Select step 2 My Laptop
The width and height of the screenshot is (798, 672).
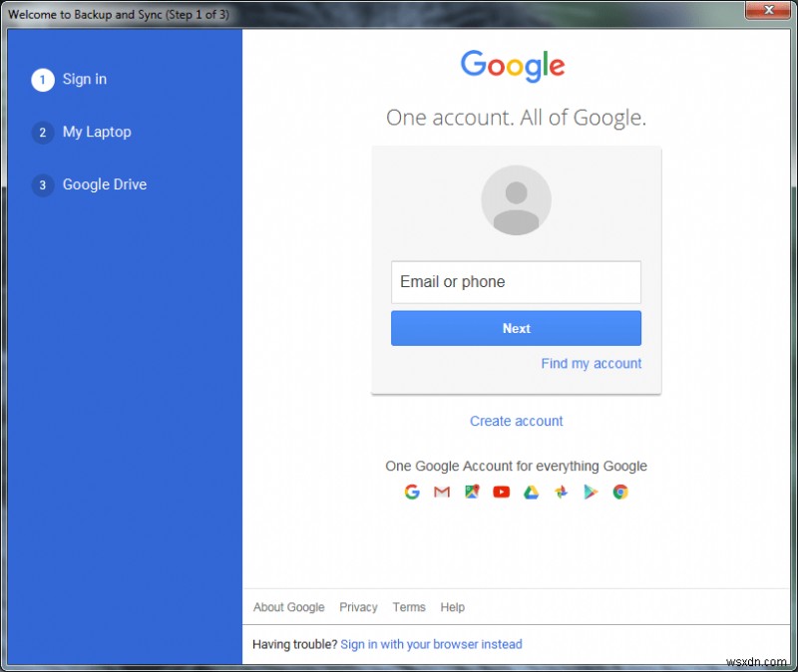point(97,132)
